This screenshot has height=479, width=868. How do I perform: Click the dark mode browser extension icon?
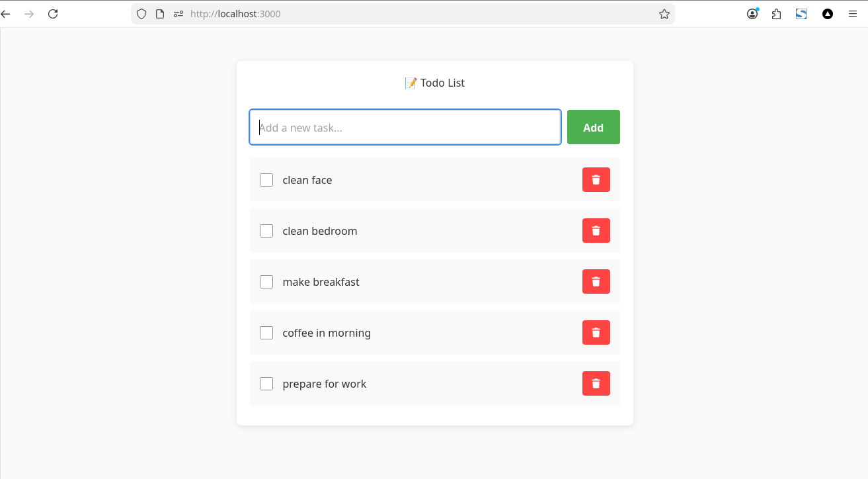click(827, 13)
